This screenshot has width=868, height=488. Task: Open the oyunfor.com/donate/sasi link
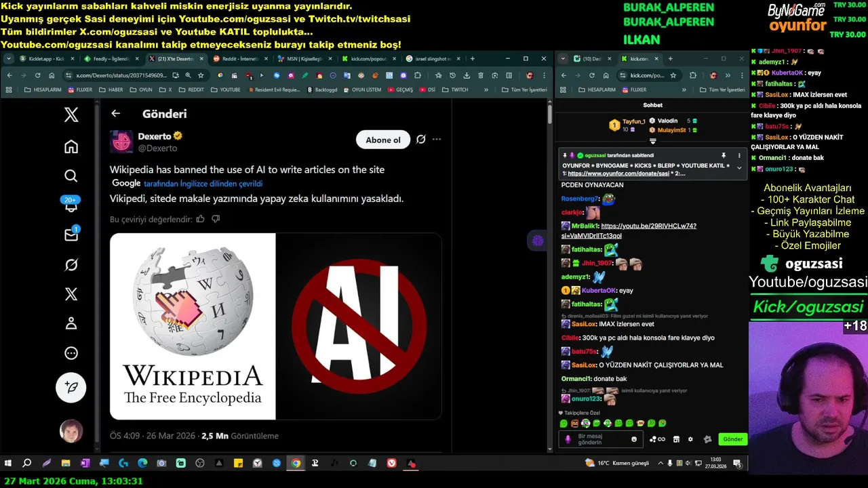click(618, 174)
